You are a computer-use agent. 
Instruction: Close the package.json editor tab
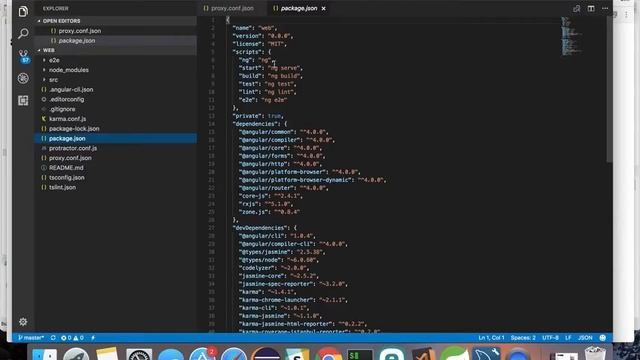(x=324, y=8)
